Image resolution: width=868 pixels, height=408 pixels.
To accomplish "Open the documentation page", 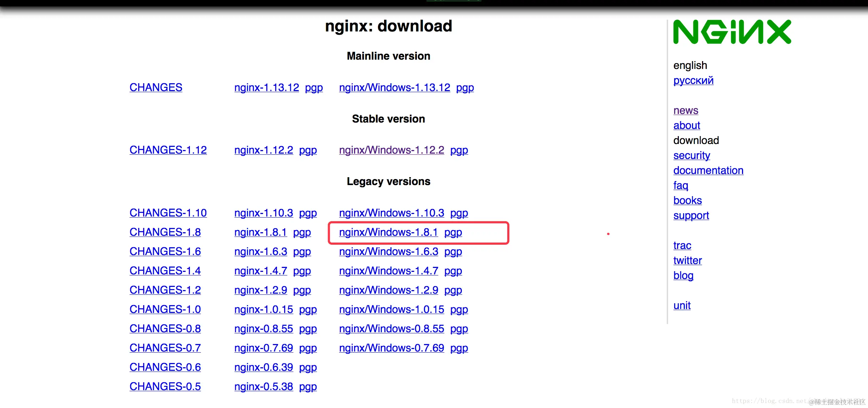I will tap(708, 170).
